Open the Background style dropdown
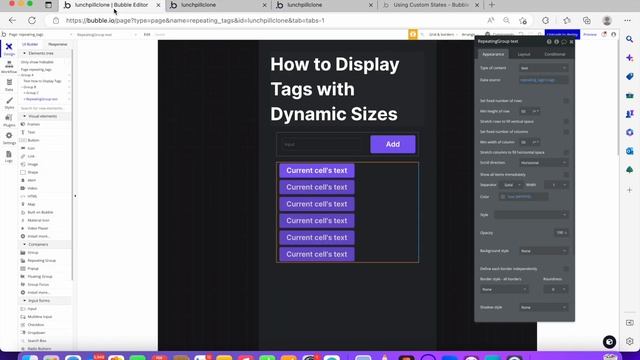Image resolution: width=640 pixels, height=360 pixels. coord(543,251)
